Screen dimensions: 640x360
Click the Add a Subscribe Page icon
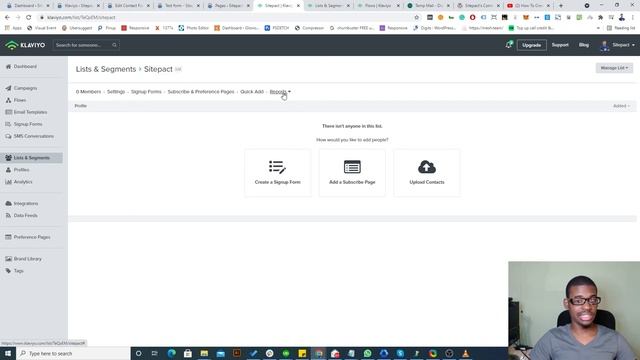[x=352, y=167]
